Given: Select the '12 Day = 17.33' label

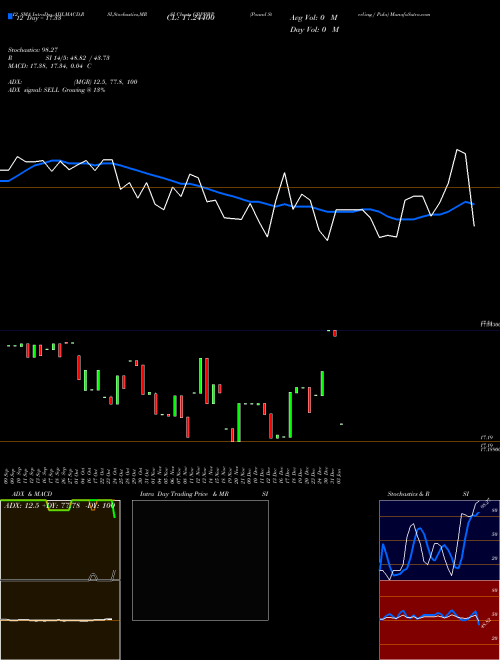Looking at the screenshot, I should tap(38, 18).
